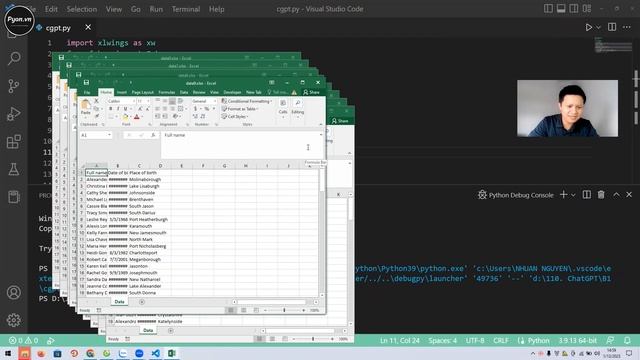Open the Run and Debug view

point(14,114)
